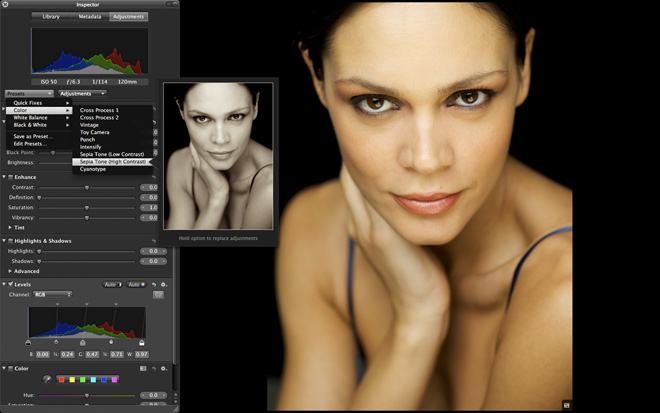Apply the Punch preset

coord(112,140)
